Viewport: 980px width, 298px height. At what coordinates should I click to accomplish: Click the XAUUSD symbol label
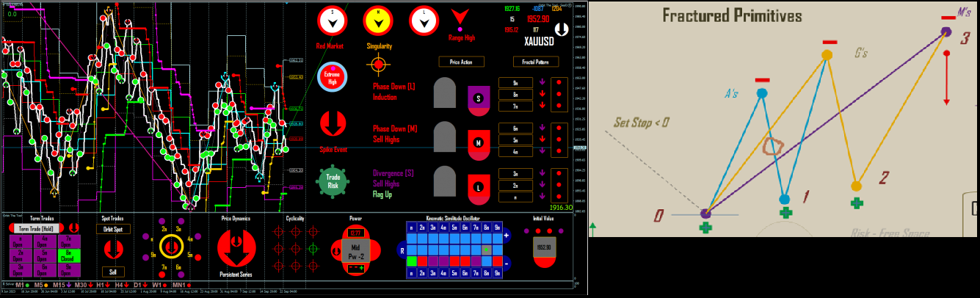(539, 41)
